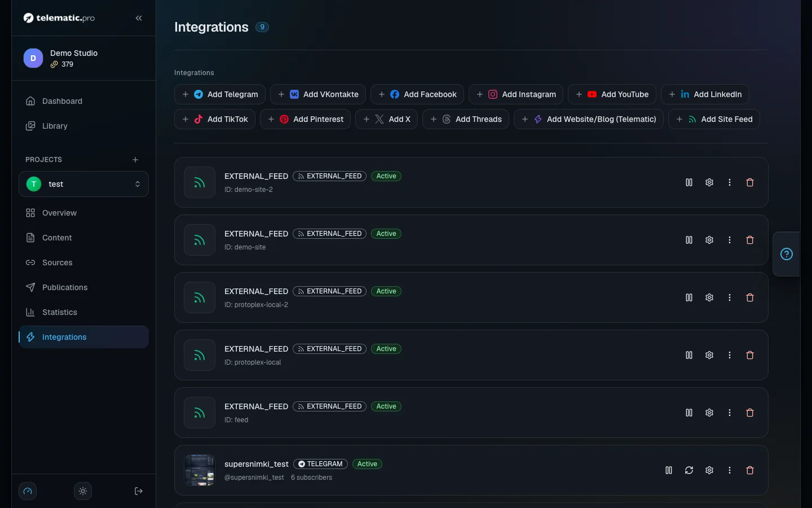Open settings gear for demo-site feed

click(x=709, y=240)
